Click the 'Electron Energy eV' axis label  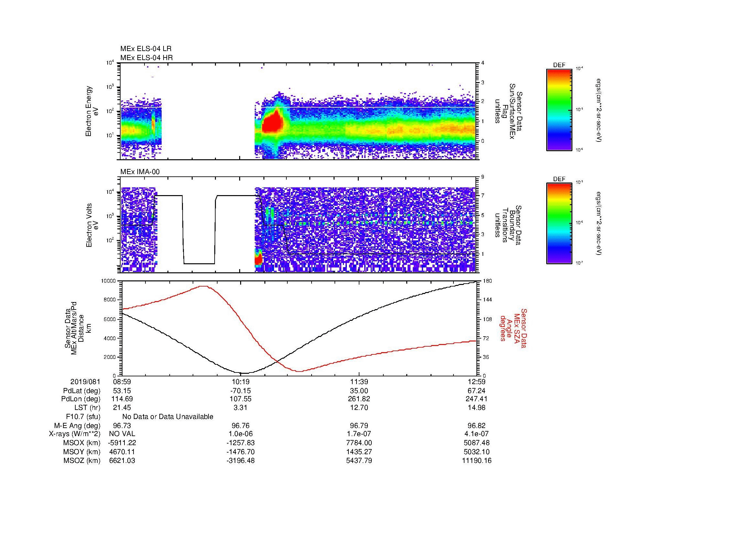[x=92, y=111]
